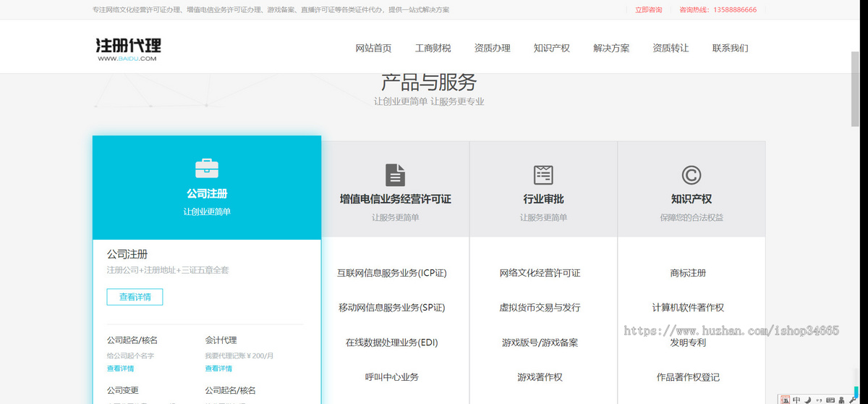868x404 pixels.
Task: Toggle punctuation mode icon in IME bar
Action: (x=819, y=399)
